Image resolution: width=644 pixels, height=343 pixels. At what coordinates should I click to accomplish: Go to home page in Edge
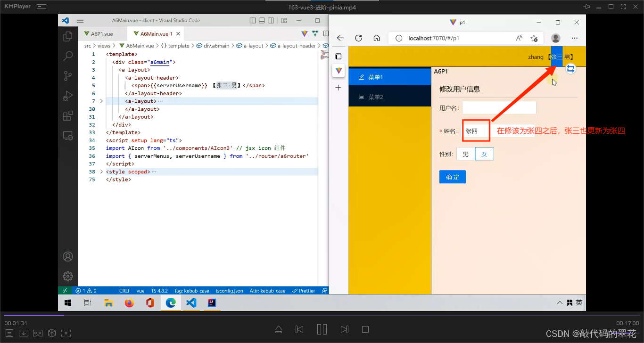376,38
